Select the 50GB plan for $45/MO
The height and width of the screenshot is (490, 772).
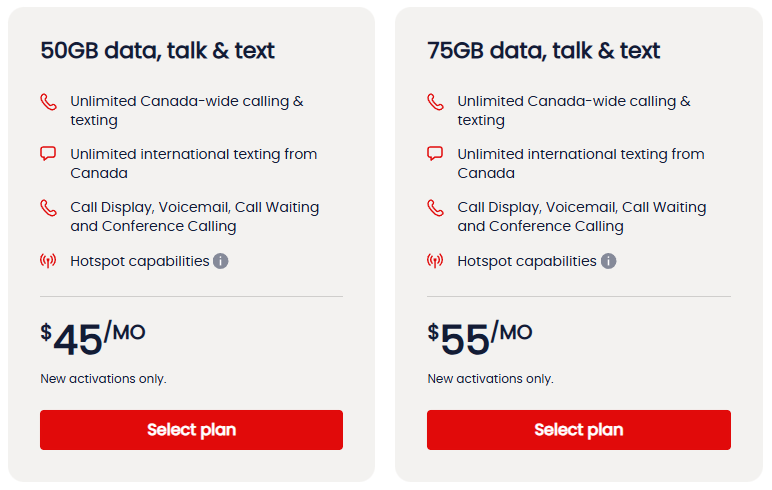(191, 430)
